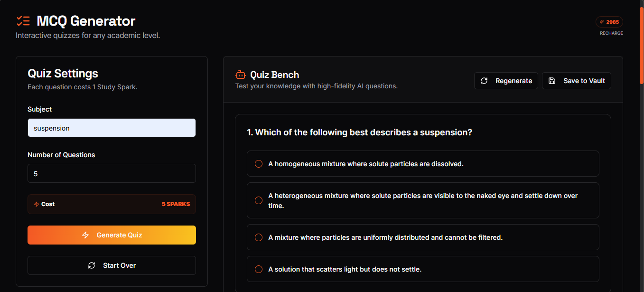Save the quiz using Save to Vault
644x292 pixels.
576,81
